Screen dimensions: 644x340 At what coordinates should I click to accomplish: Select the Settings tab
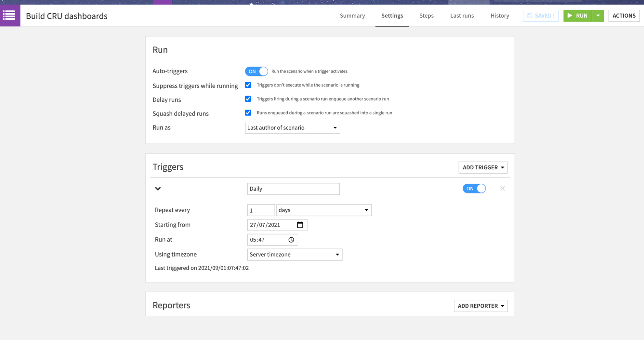pyautogui.click(x=392, y=15)
